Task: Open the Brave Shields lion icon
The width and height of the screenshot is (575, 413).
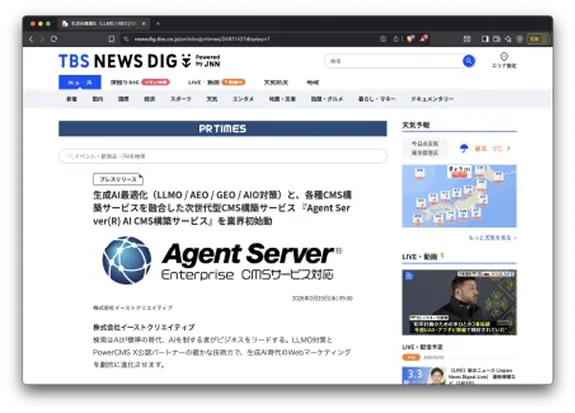Action: (x=410, y=39)
